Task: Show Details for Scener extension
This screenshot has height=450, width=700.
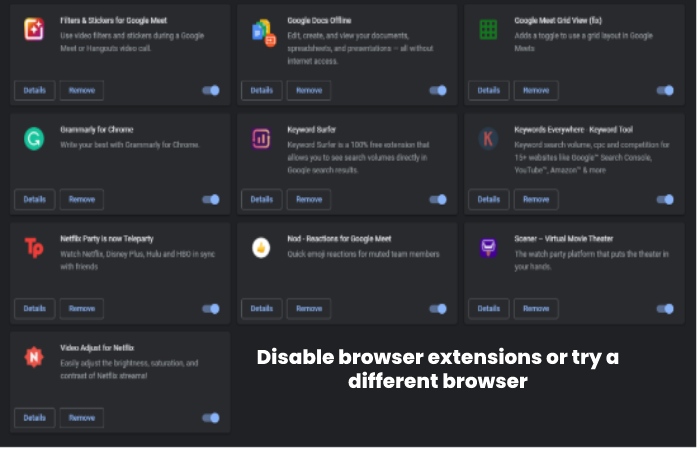Action: (x=489, y=309)
